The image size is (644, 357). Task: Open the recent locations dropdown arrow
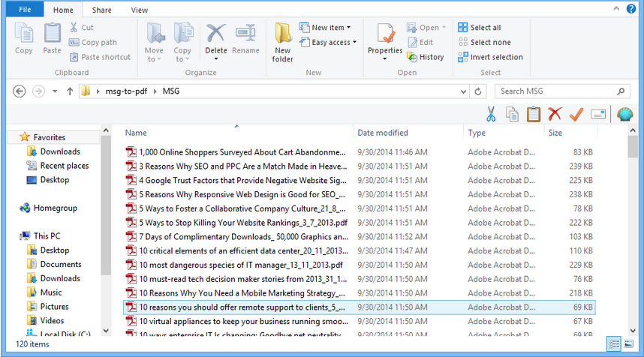point(55,91)
